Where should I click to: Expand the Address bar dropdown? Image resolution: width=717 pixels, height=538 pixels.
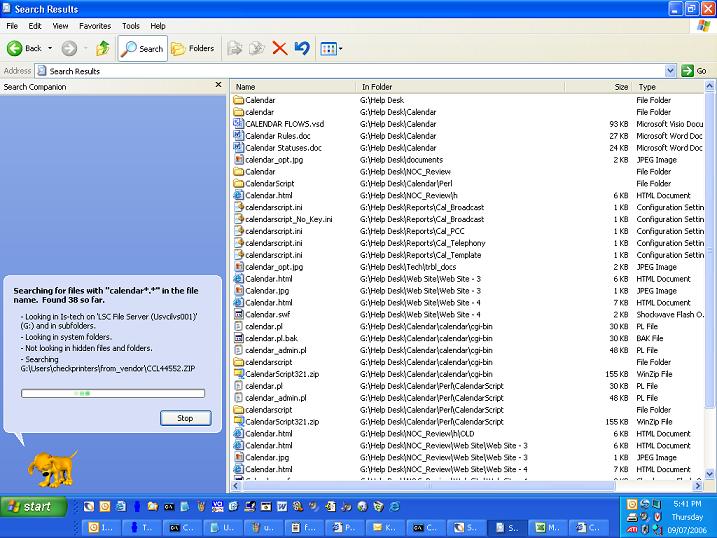tap(671, 71)
